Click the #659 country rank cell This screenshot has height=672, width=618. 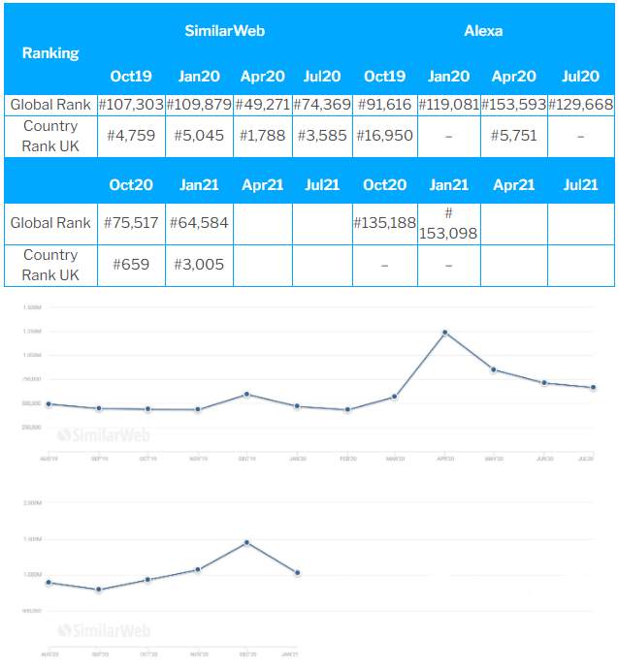click(130, 266)
